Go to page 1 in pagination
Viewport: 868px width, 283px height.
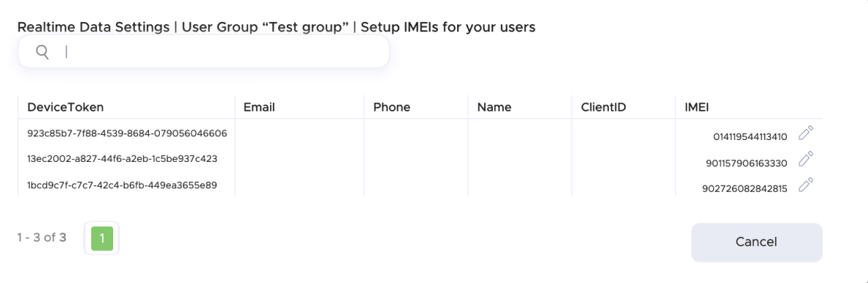[x=102, y=239]
